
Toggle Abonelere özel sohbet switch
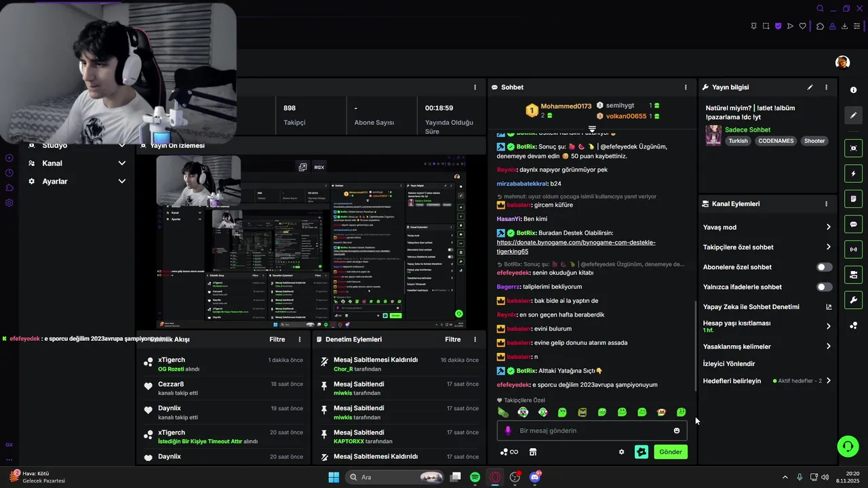click(x=824, y=267)
